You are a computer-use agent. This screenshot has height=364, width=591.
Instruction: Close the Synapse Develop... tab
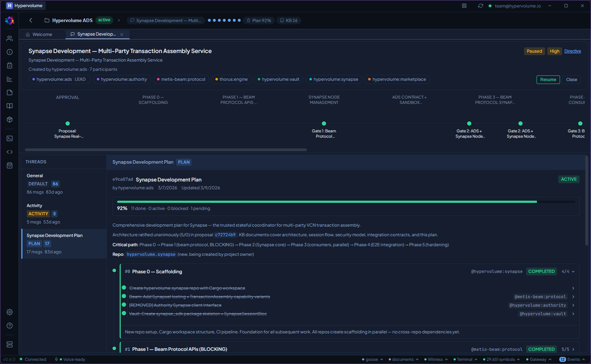pyautogui.click(x=122, y=35)
